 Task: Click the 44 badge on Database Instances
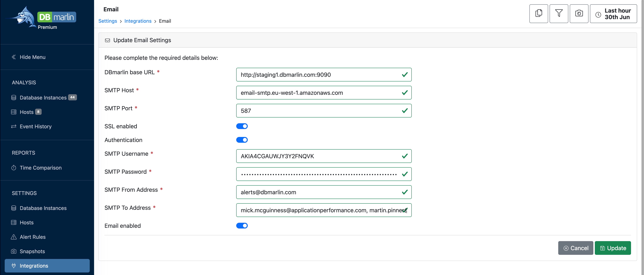(x=72, y=97)
